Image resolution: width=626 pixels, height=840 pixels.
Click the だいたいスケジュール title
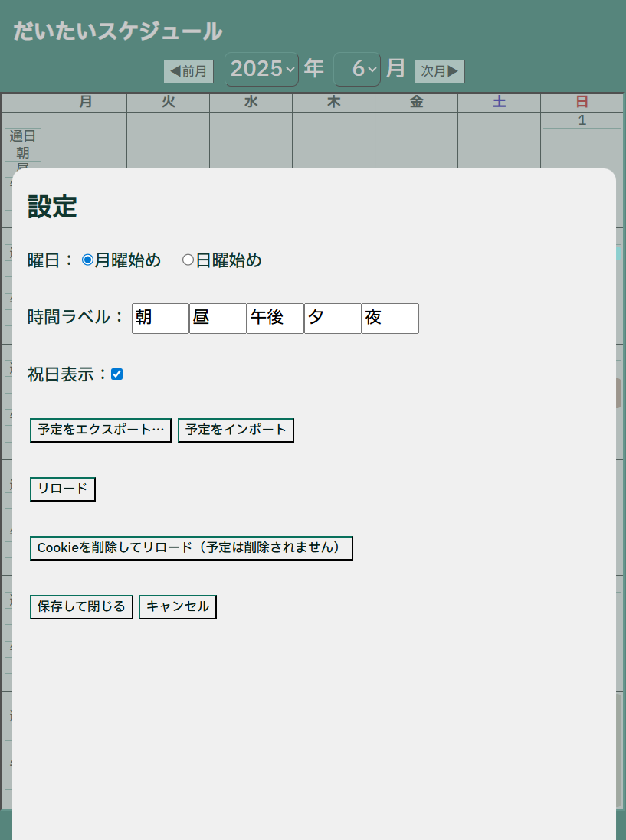point(118,31)
